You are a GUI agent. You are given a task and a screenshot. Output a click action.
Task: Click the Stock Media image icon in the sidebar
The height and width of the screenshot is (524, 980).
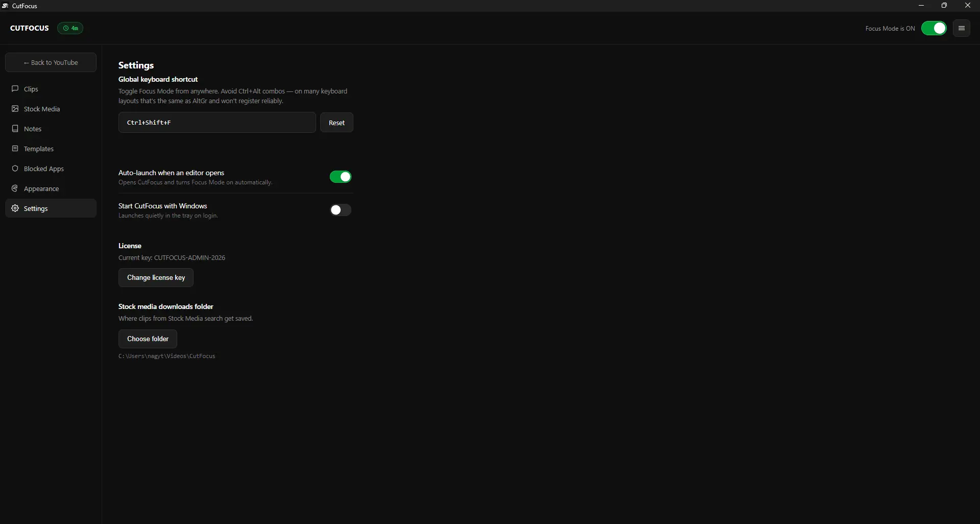click(x=15, y=109)
